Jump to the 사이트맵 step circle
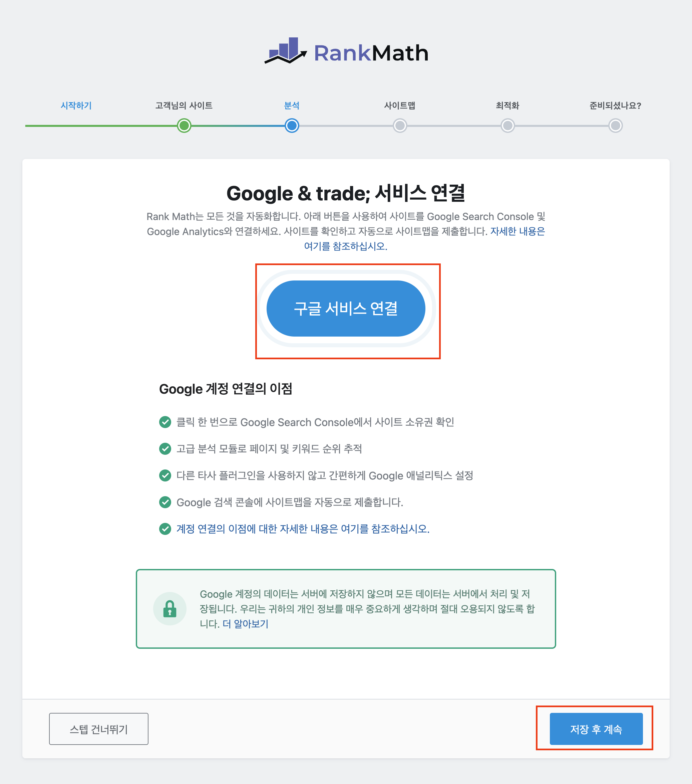The width and height of the screenshot is (692, 784). tap(400, 126)
